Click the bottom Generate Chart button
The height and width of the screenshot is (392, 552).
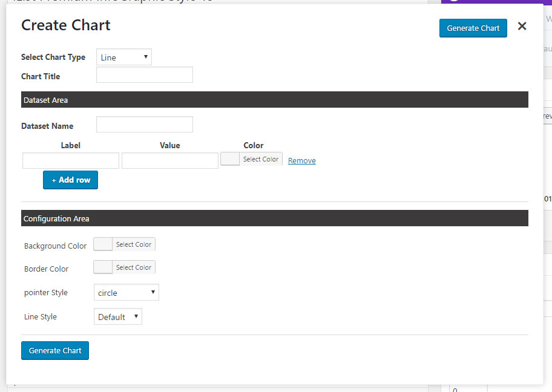click(54, 350)
